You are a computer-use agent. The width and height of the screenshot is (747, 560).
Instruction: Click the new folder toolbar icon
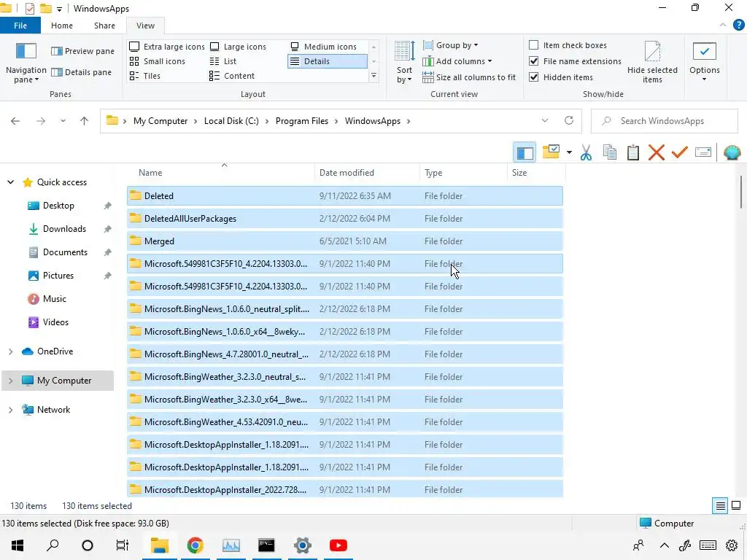pos(551,152)
